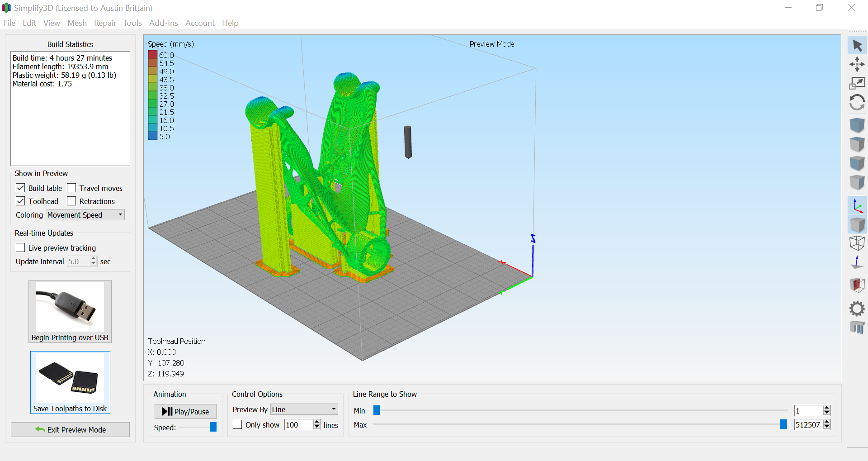Decrease the Update interval stepper

[x=93, y=264]
